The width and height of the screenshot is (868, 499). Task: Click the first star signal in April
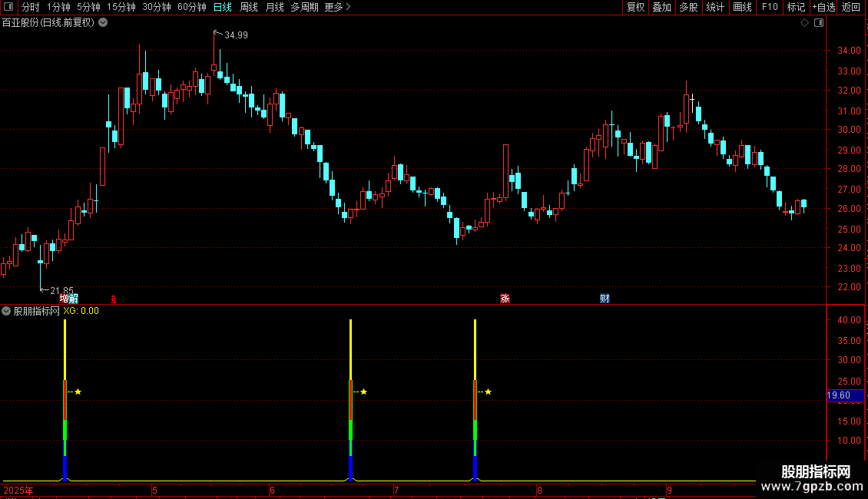78,392
